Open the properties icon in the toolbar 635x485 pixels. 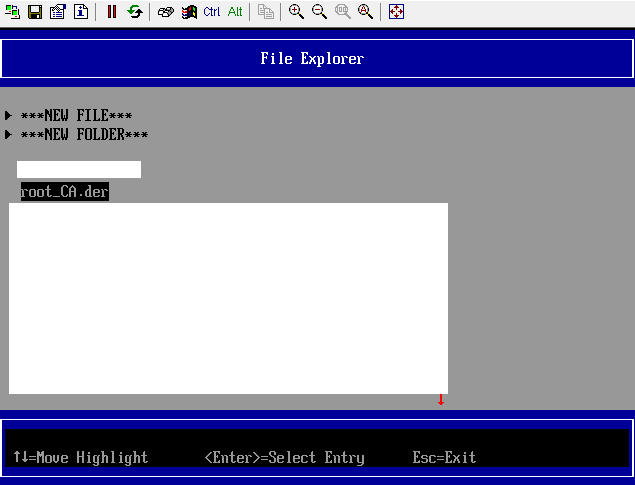pos(57,12)
